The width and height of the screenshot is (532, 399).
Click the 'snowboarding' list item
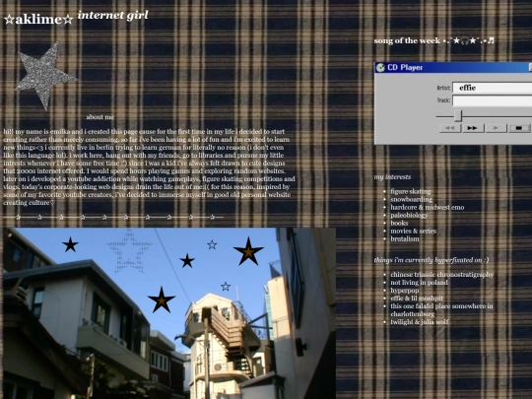(411, 199)
